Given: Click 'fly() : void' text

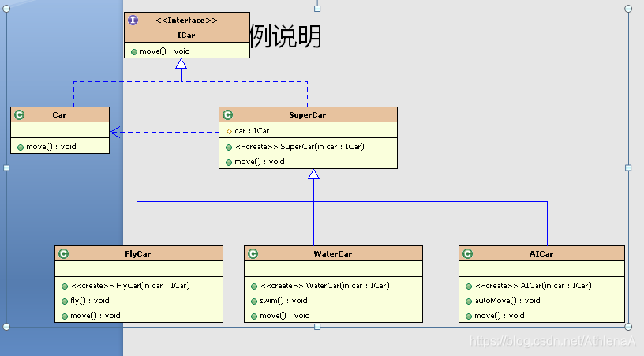Looking at the screenshot, I should [90, 301].
